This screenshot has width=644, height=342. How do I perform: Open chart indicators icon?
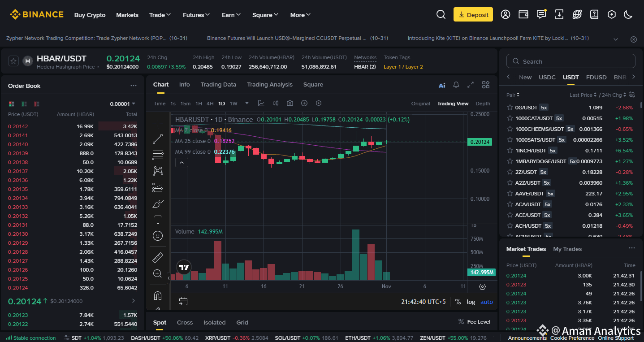click(x=261, y=103)
